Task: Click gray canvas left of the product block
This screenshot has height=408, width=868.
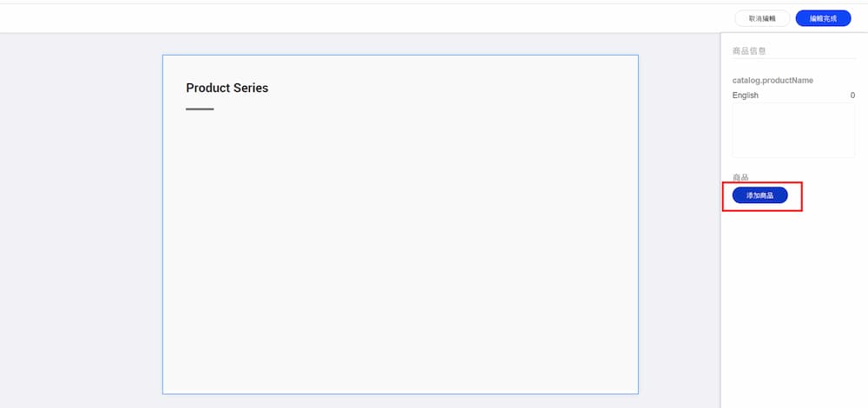Action: click(82, 217)
